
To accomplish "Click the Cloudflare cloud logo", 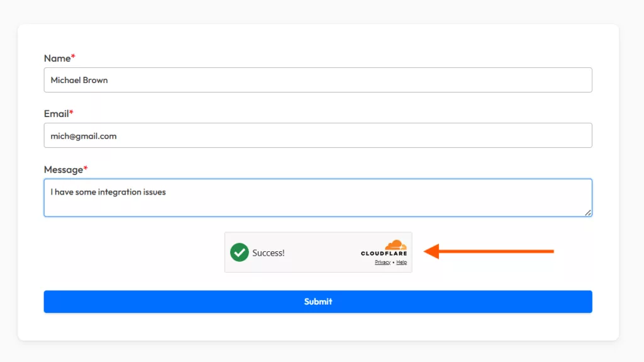I will (396, 245).
